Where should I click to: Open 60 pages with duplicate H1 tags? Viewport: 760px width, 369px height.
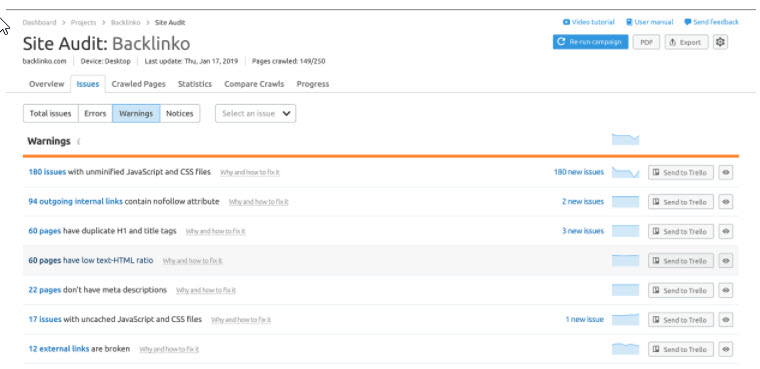coord(45,231)
